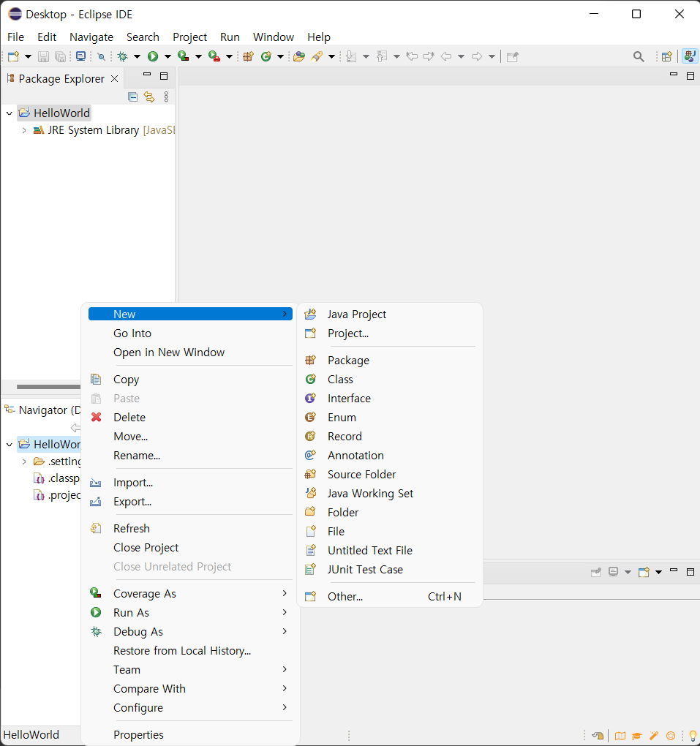The height and width of the screenshot is (746, 700).
Task: Click the Skip All Breakpoints icon
Action: [x=101, y=56]
